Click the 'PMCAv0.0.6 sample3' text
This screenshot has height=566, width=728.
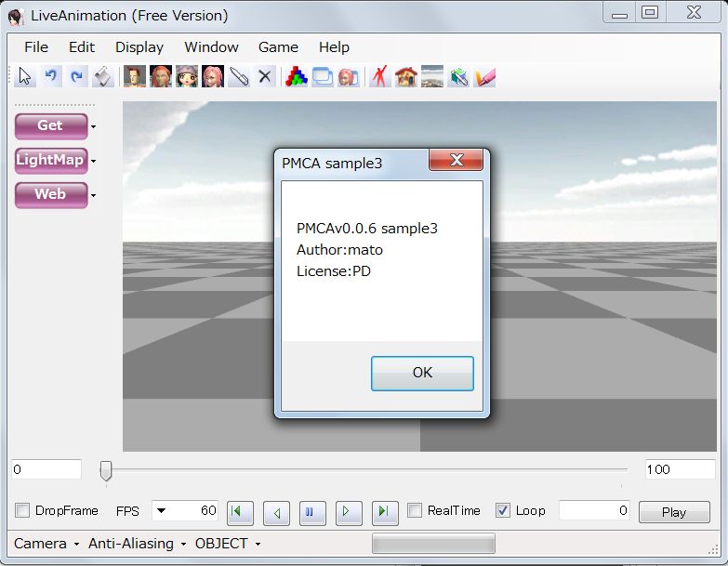click(x=367, y=229)
